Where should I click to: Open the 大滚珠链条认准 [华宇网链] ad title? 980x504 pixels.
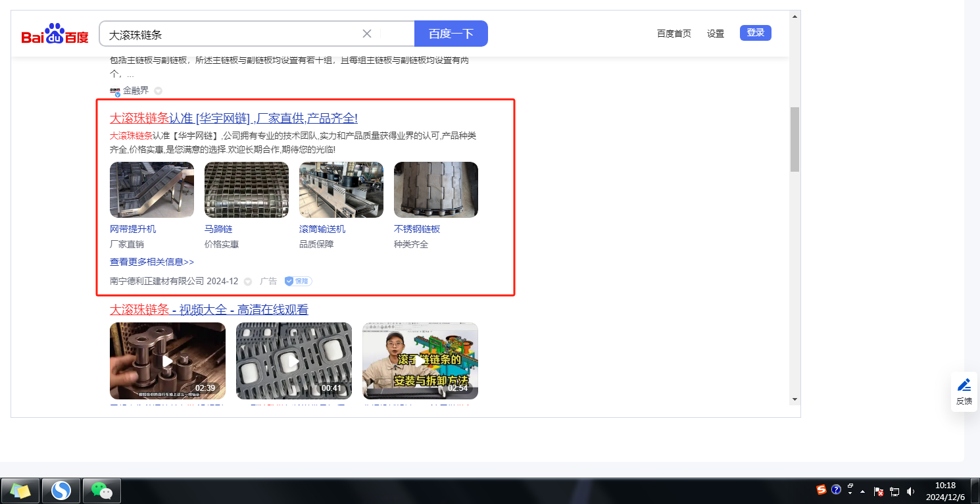(233, 118)
